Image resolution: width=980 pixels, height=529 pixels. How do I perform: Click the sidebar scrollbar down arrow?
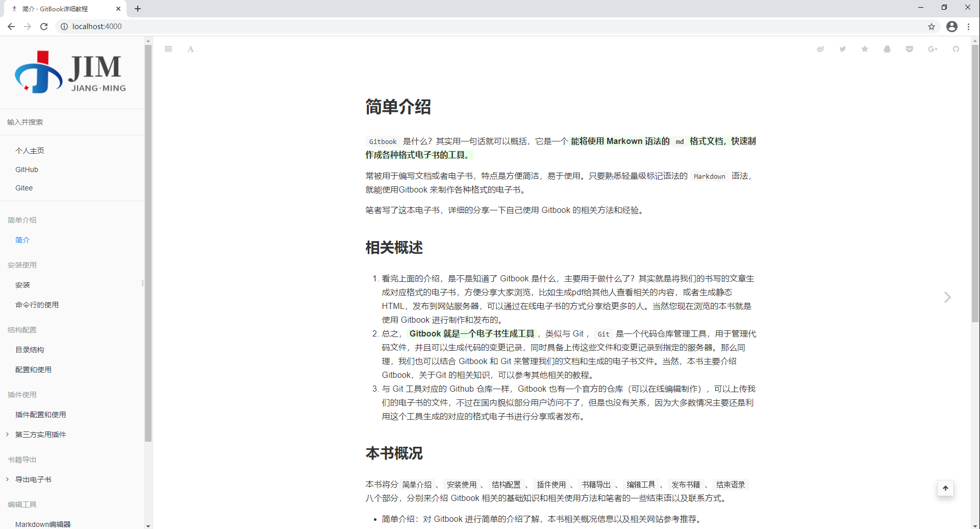point(148,525)
